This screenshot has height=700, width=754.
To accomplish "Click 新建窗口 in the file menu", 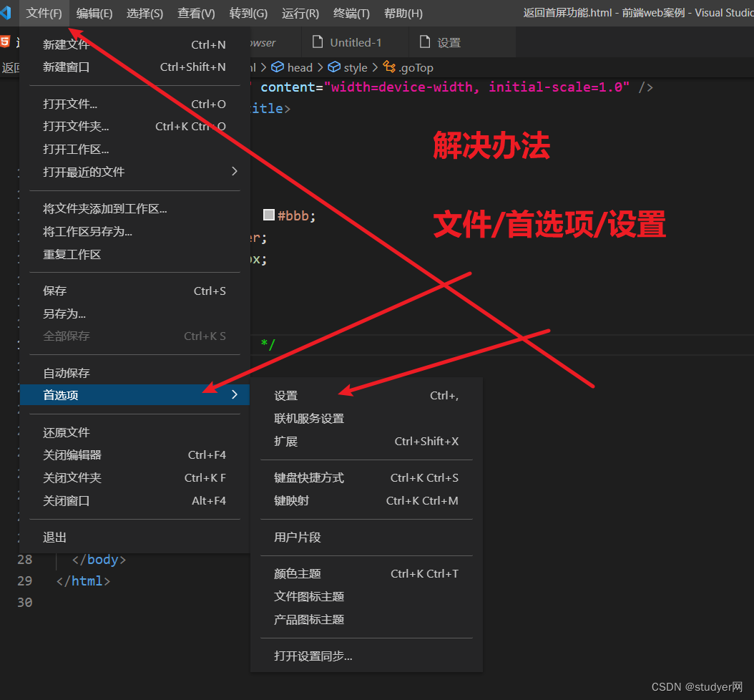I will 67,67.
